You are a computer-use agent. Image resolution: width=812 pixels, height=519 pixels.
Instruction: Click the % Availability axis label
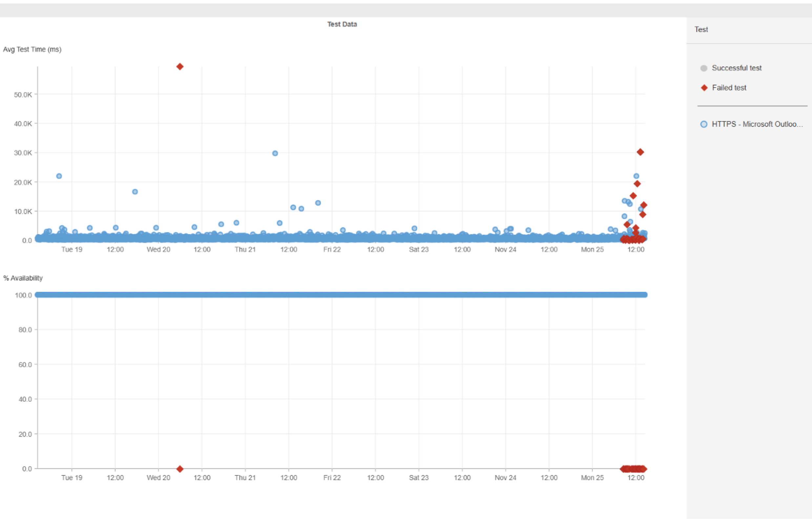(x=23, y=278)
